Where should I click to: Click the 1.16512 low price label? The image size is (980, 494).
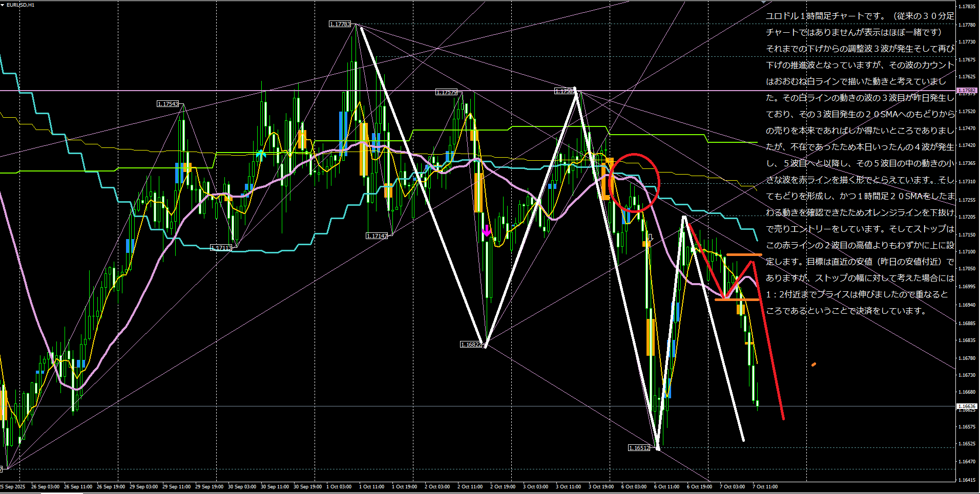[x=639, y=448]
